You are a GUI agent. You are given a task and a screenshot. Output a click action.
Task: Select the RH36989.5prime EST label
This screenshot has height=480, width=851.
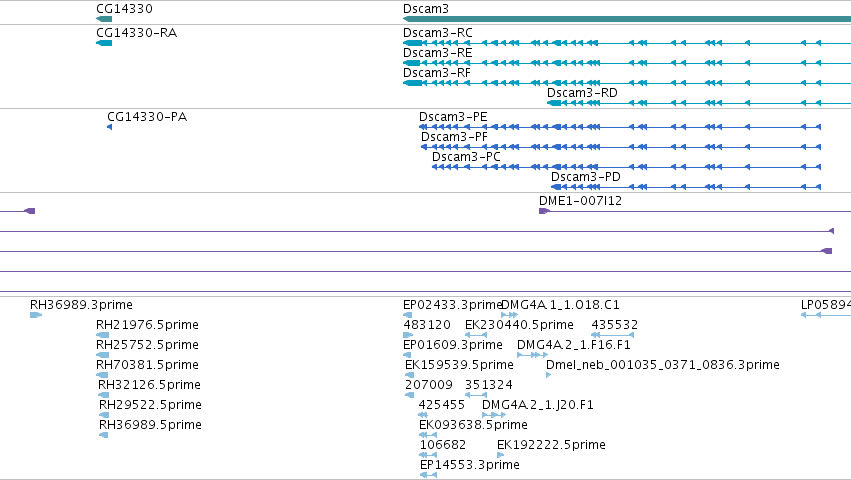pyautogui.click(x=150, y=425)
